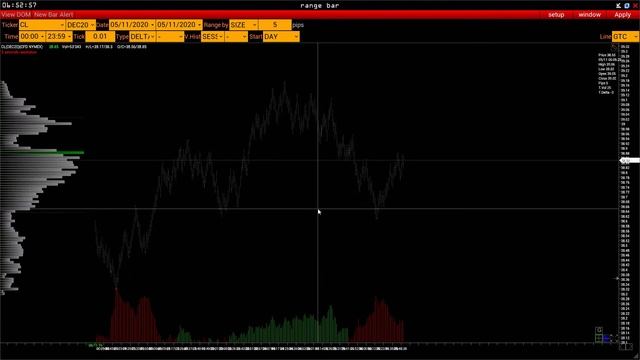Open the New Bar Alert menu item
Image resolution: width=640 pixels, height=360 pixels.
click(53, 15)
